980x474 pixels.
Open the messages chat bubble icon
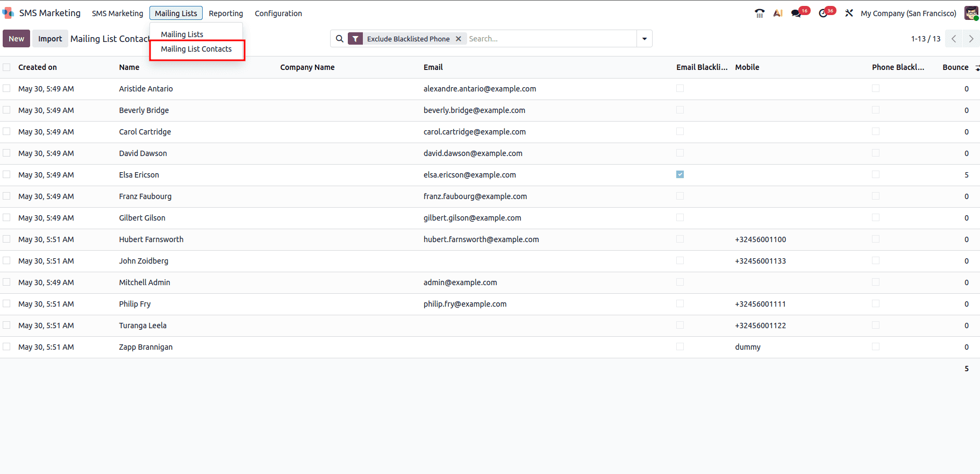pos(796,13)
